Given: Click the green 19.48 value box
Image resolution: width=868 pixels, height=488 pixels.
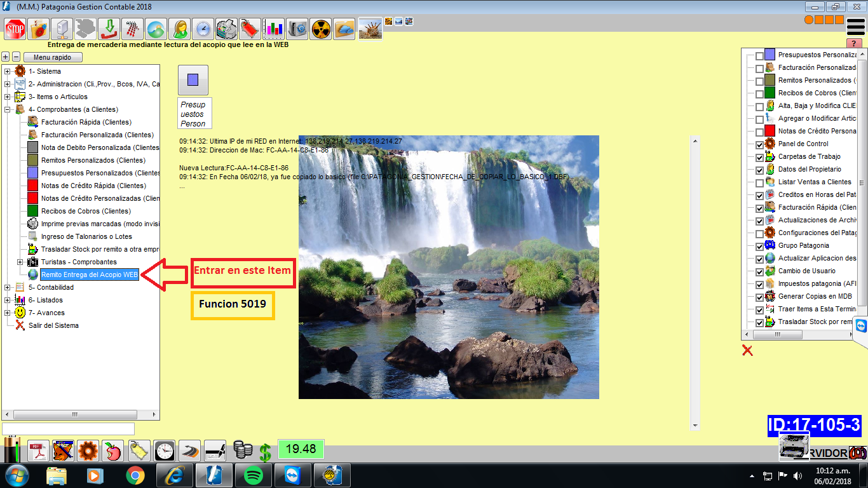Looking at the screenshot, I should [301, 449].
